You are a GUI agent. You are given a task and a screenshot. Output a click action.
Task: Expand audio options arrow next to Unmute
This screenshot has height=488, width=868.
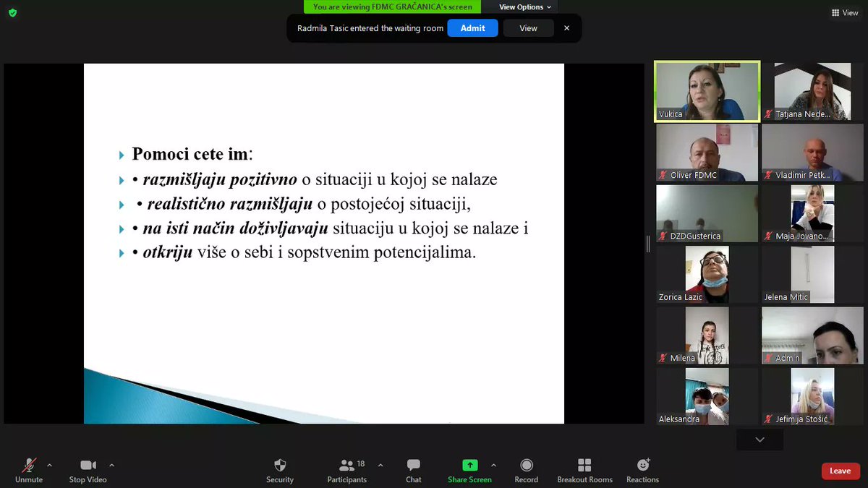point(49,465)
